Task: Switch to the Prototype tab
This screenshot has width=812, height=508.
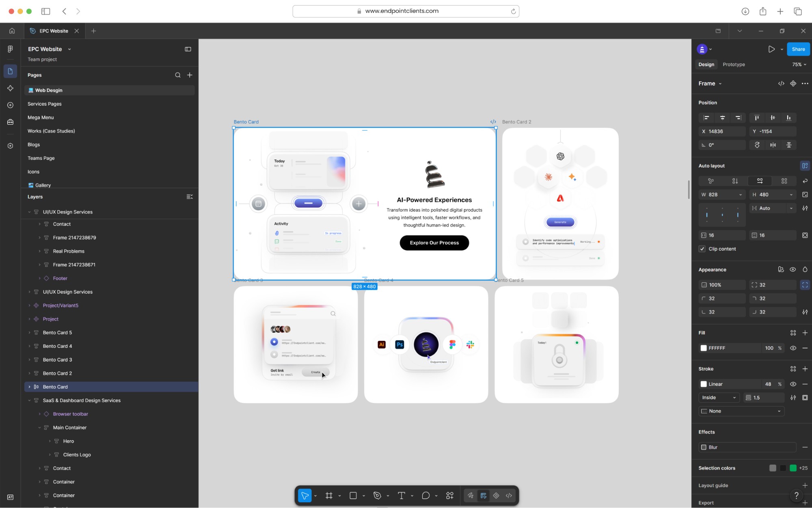Action: point(734,65)
